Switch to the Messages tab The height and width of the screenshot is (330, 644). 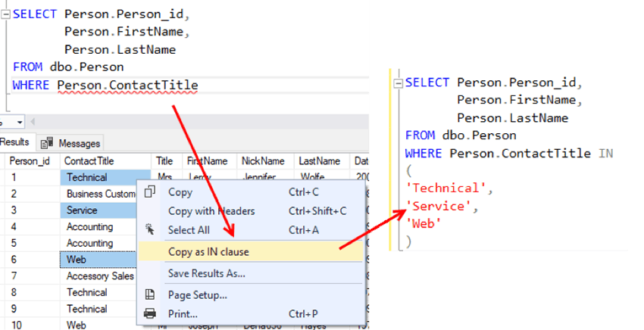click(x=79, y=143)
